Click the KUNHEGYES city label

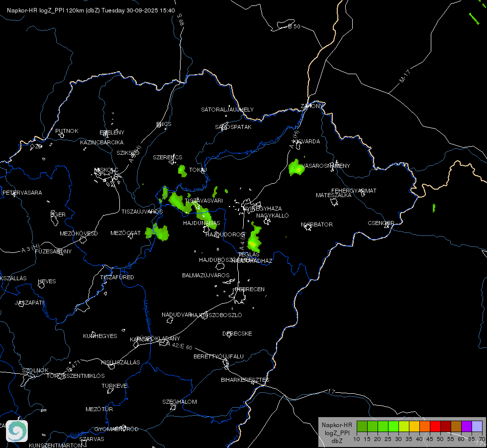100,336
